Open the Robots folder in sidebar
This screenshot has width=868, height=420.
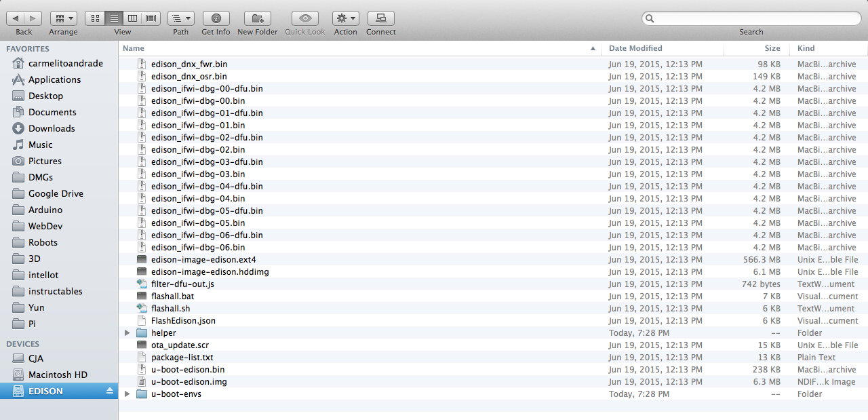coord(43,242)
